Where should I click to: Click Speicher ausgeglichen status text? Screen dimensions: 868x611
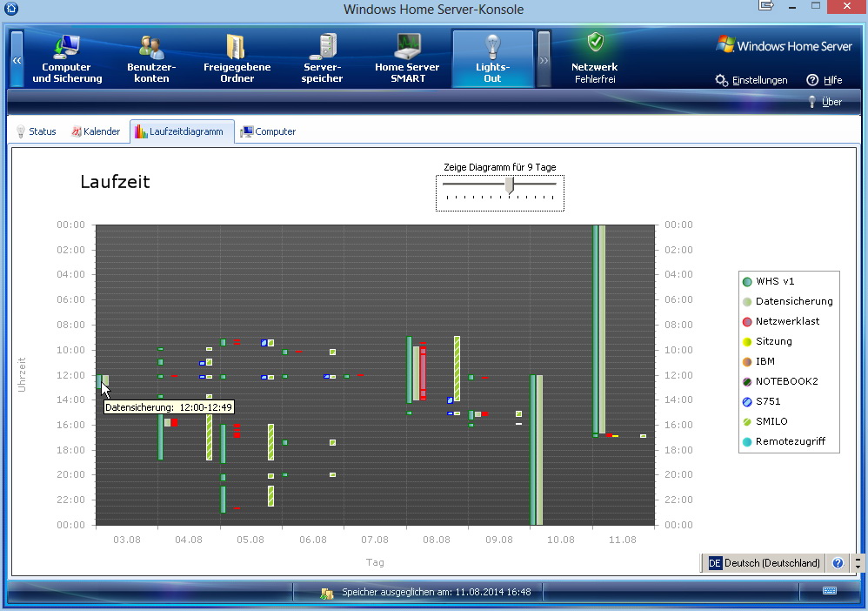[x=437, y=592]
